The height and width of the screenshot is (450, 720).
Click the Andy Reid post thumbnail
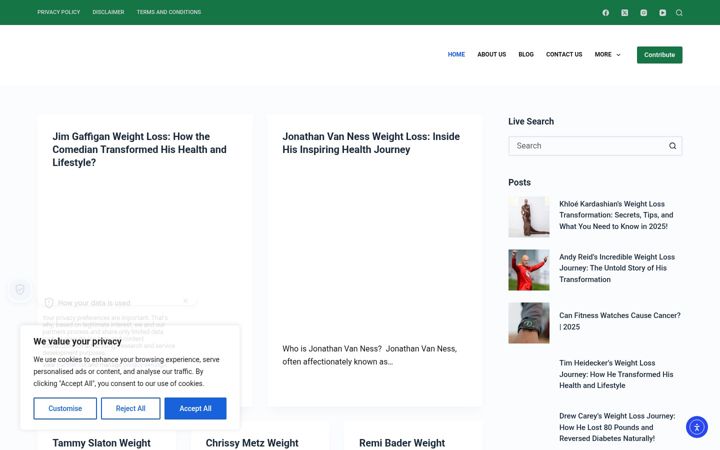[x=529, y=270]
